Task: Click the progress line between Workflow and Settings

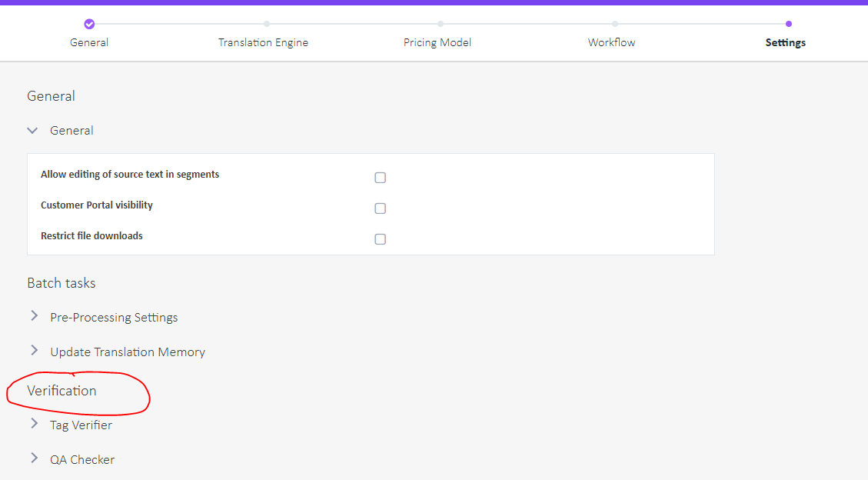Action: (x=702, y=24)
